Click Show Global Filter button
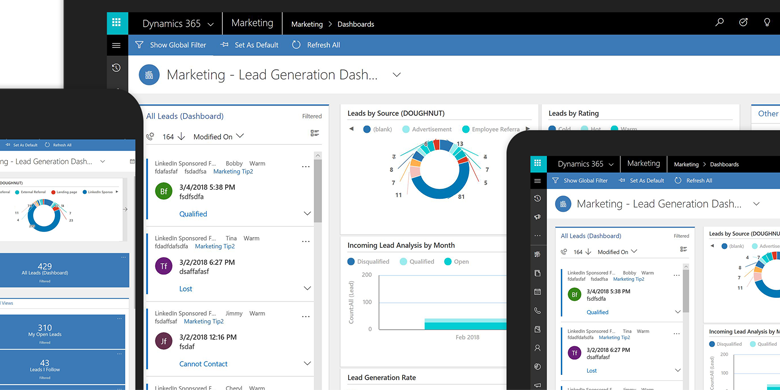 (171, 45)
